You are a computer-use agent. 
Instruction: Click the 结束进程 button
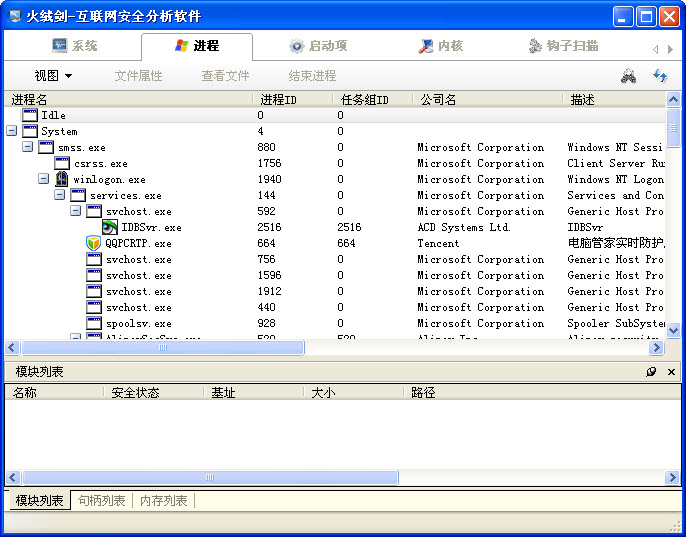(x=312, y=76)
